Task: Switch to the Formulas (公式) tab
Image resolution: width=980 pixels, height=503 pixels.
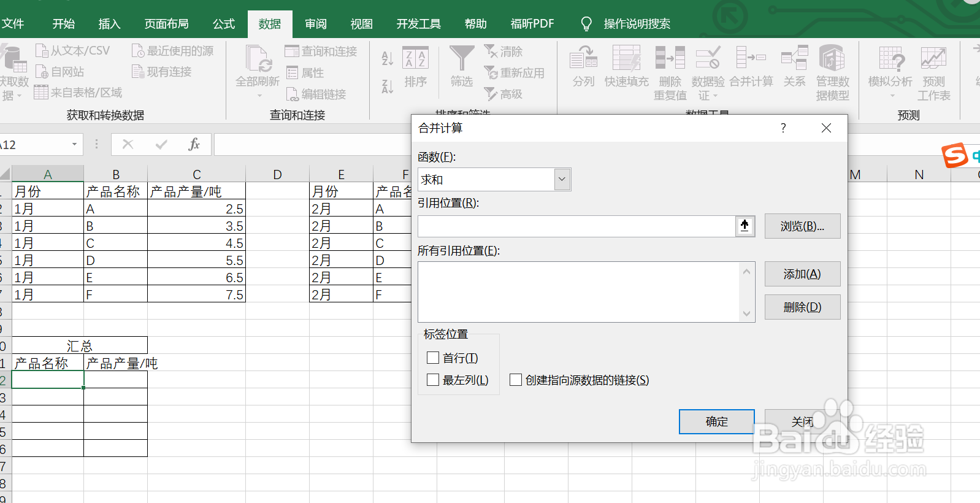Action: (x=224, y=24)
